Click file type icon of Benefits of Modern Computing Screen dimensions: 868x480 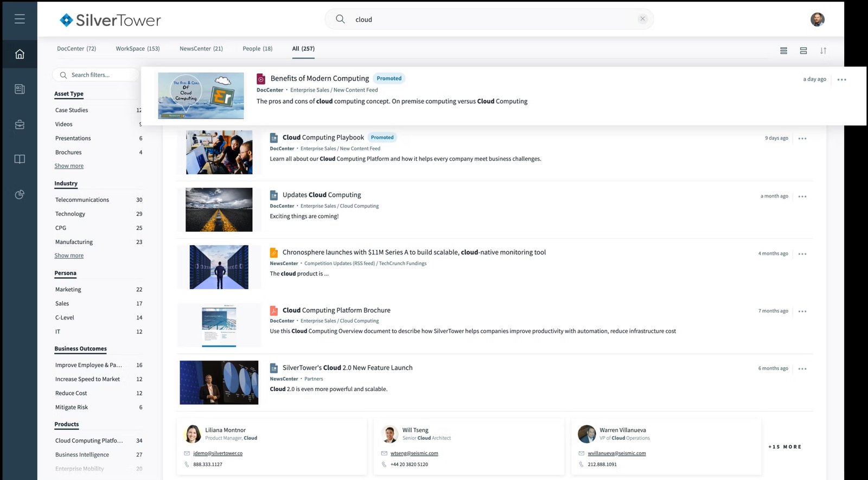[x=261, y=79]
